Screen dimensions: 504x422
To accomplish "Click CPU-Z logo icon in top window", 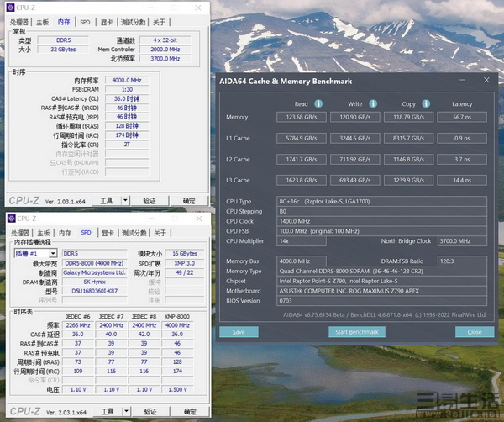I will (11, 8).
